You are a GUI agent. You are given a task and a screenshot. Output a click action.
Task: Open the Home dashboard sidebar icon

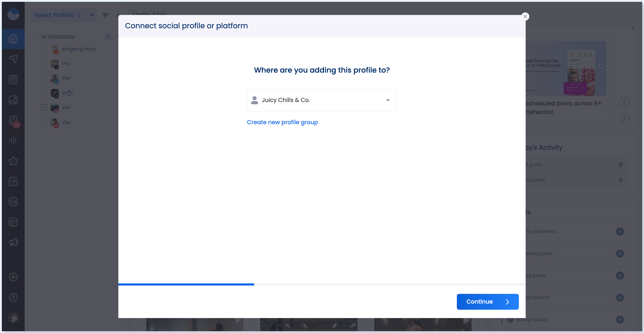click(13, 39)
